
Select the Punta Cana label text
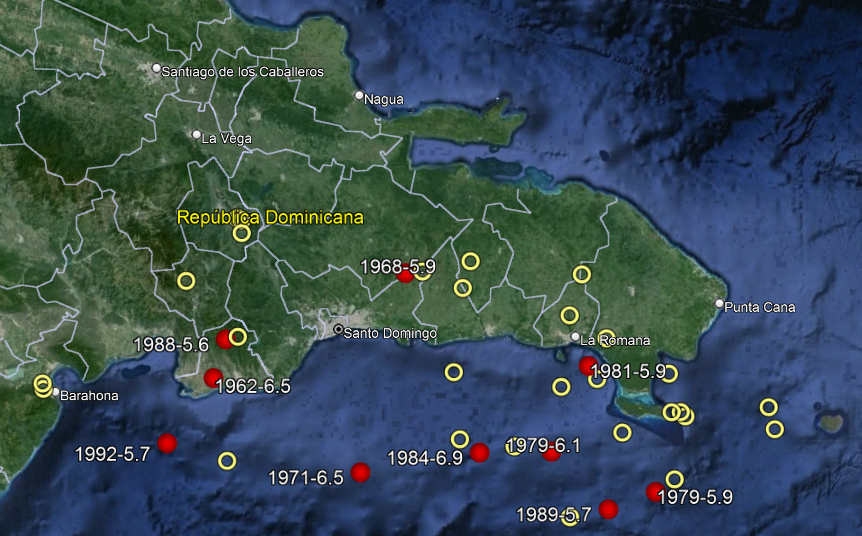760,307
